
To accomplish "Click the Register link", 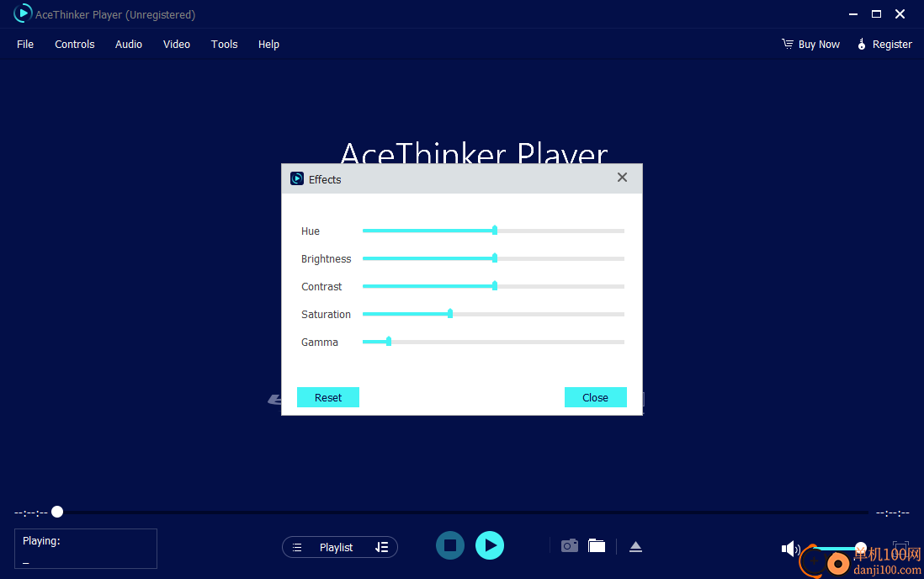I will pyautogui.click(x=884, y=45).
